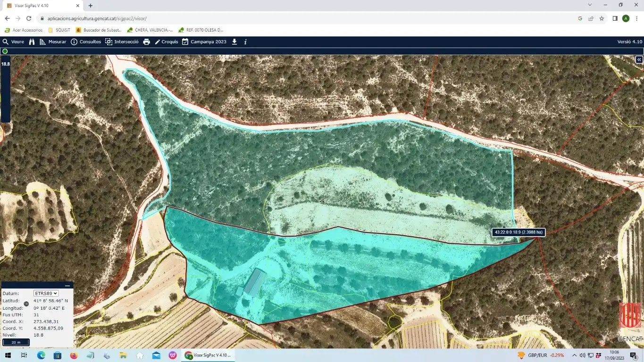Screen dimensions: 644x362
Task: Open the Mesurar measuring menu
Action: coord(53,42)
